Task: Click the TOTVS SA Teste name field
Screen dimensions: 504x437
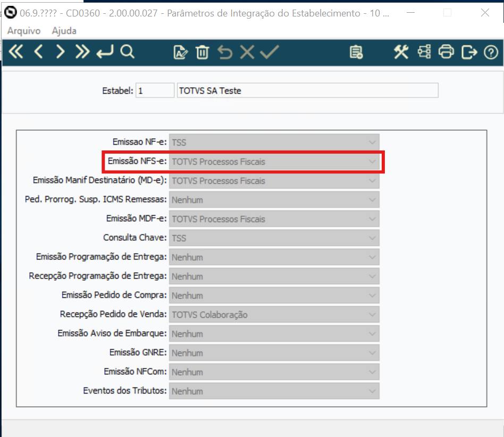Action: click(308, 90)
